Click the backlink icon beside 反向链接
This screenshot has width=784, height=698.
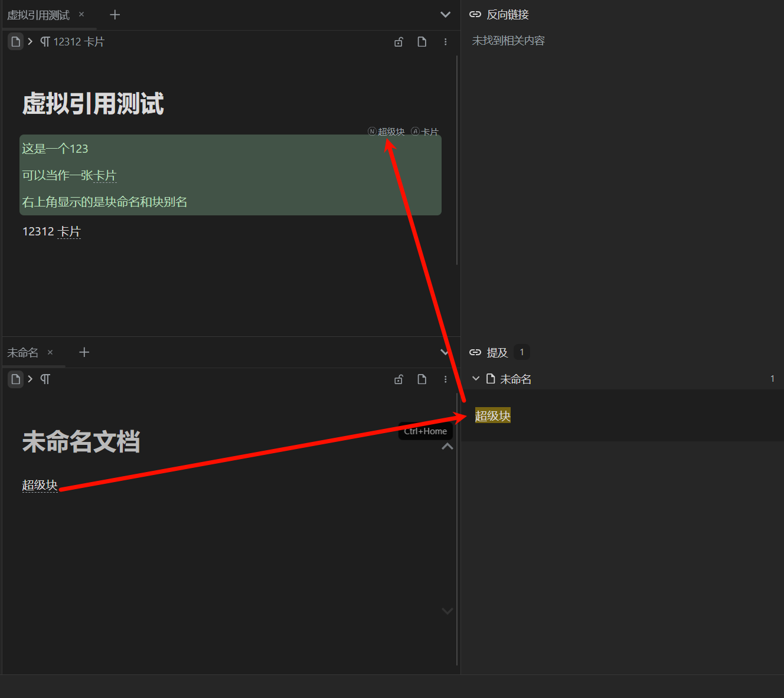pyautogui.click(x=475, y=14)
